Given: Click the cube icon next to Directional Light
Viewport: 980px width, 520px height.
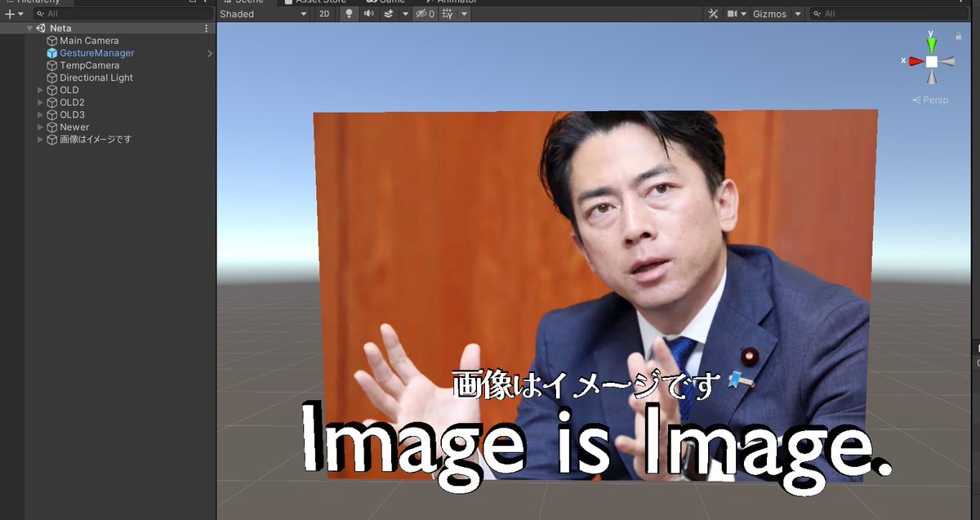Looking at the screenshot, I should tap(52, 78).
